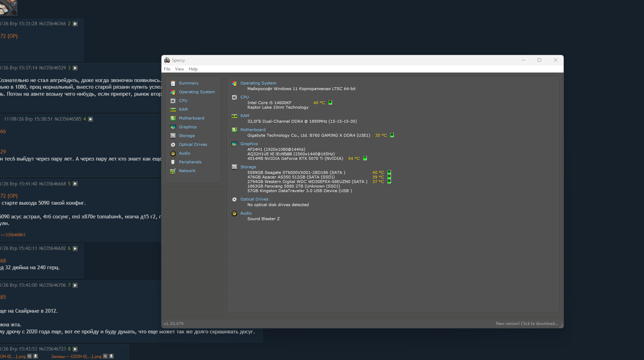Screen dimensions: 644x360
Task: Open the Motherboard heading link in main panel
Action: pos(253,130)
